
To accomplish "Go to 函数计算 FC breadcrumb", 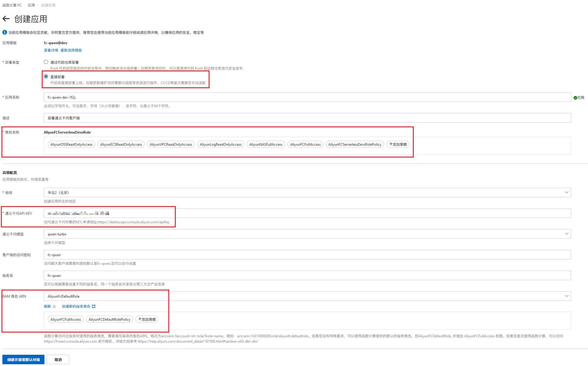I will pos(12,5).
